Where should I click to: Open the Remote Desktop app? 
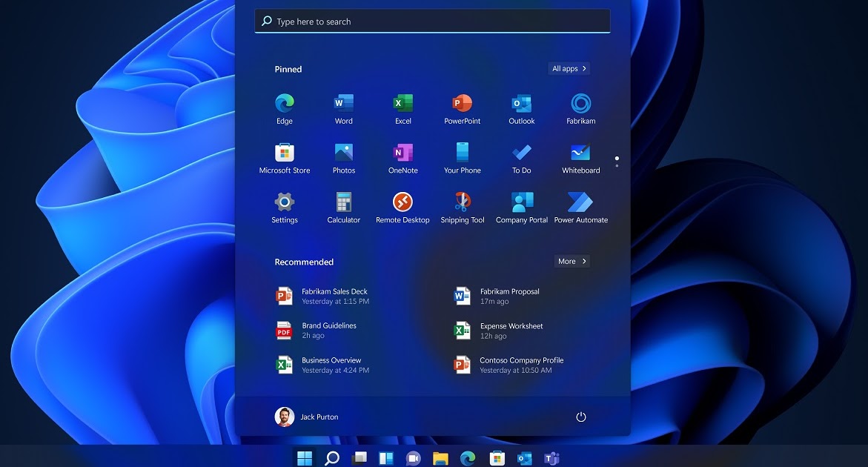[403, 208]
